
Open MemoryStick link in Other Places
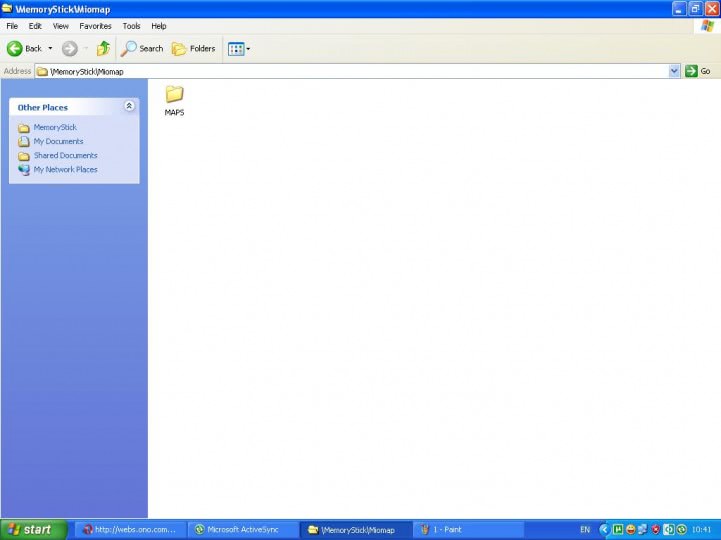click(54, 127)
